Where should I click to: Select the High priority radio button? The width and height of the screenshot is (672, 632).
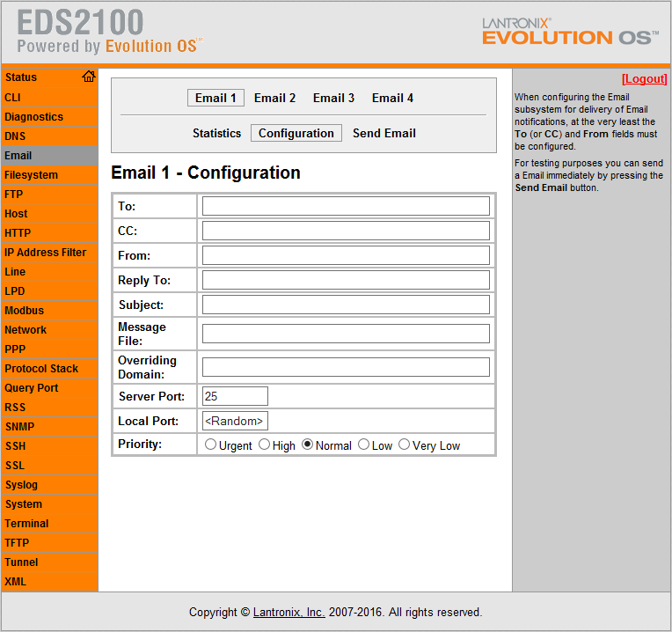click(265, 445)
